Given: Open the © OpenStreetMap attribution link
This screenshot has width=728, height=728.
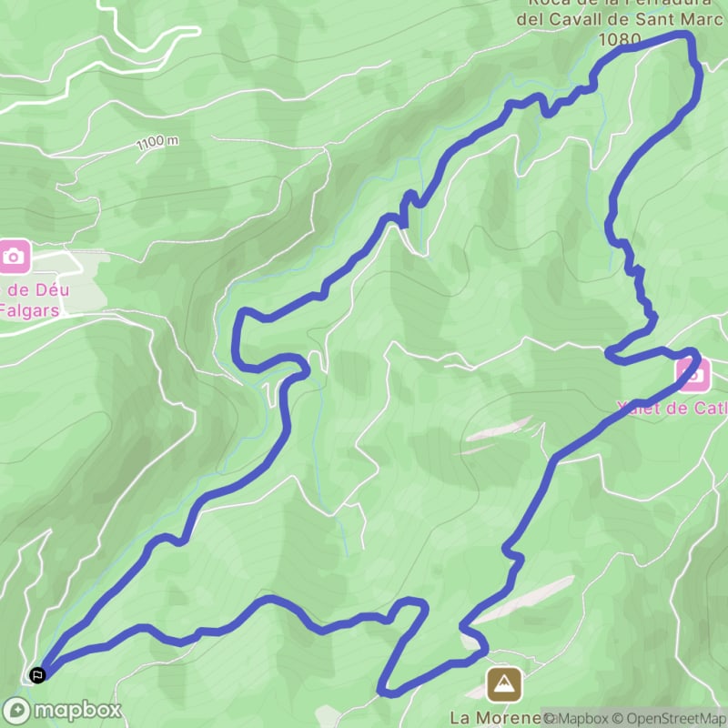Looking at the screenshot, I should tap(669, 718).
